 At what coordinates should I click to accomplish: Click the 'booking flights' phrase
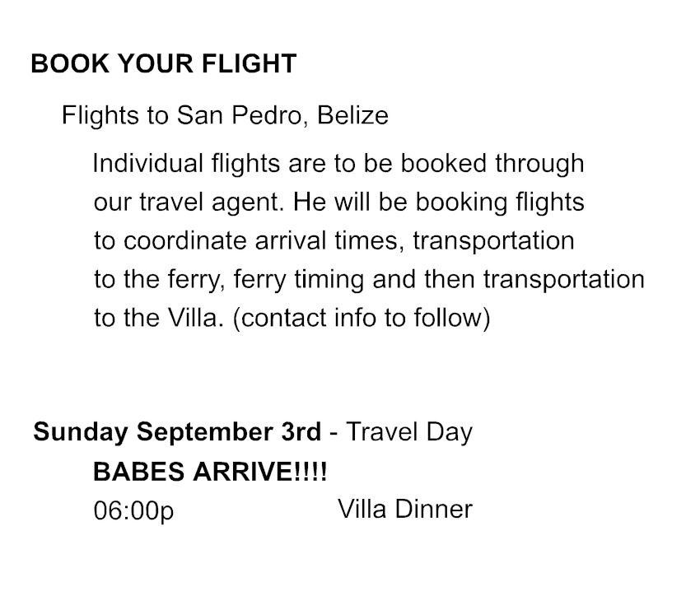pos(500,203)
